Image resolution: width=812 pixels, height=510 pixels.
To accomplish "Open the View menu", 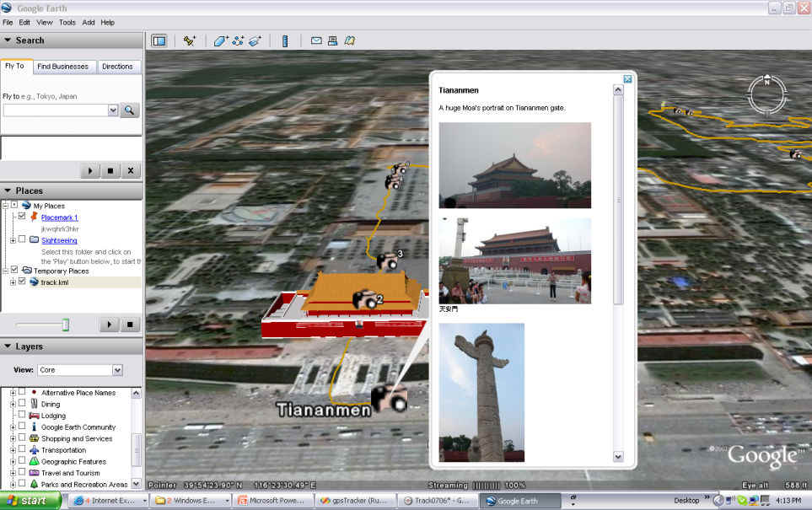I will click(x=45, y=22).
